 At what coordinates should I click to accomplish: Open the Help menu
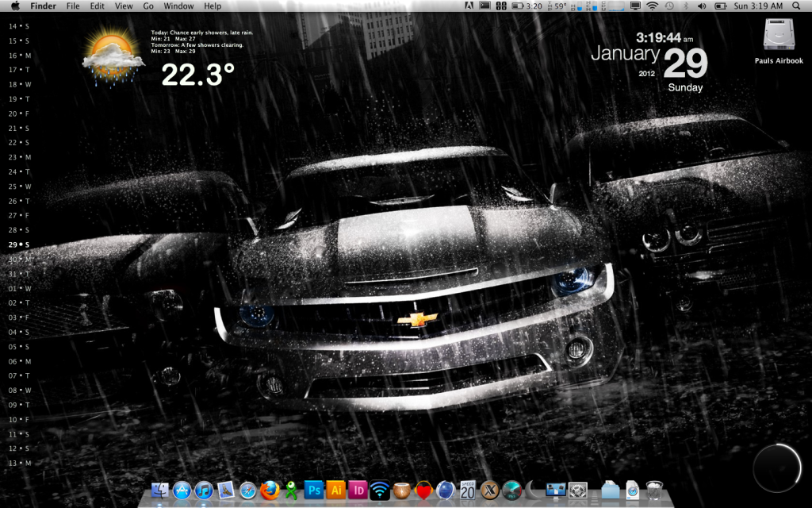click(x=213, y=6)
